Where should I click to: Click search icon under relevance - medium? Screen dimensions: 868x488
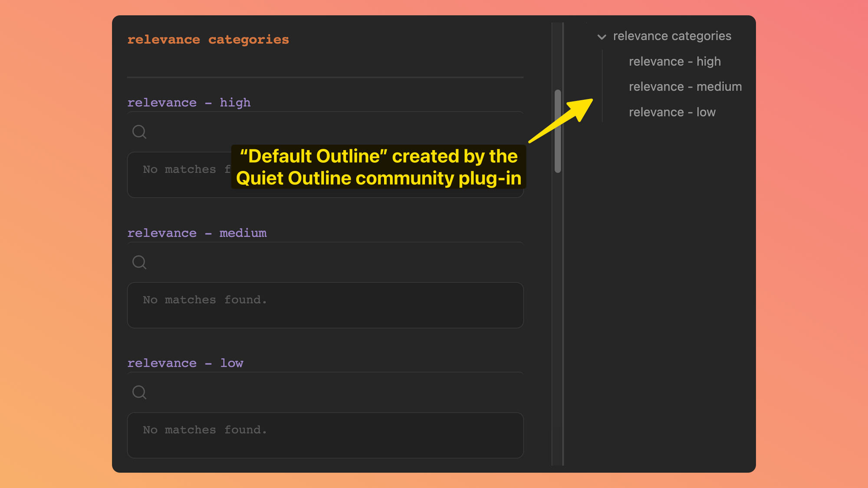pos(139,262)
